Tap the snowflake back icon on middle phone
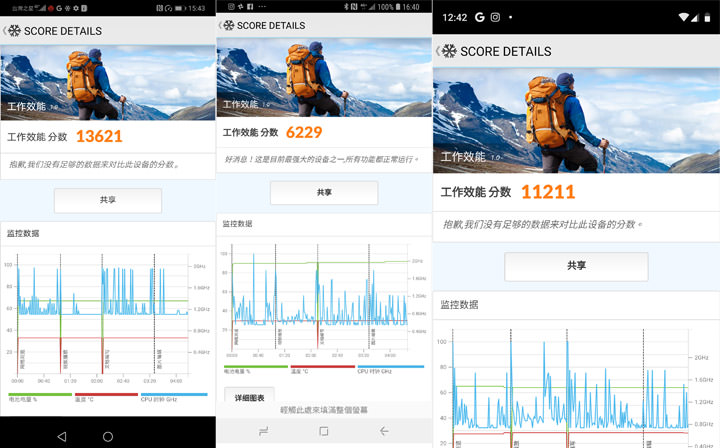Image resolution: width=720 pixels, height=448 pixels. (227, 25)
